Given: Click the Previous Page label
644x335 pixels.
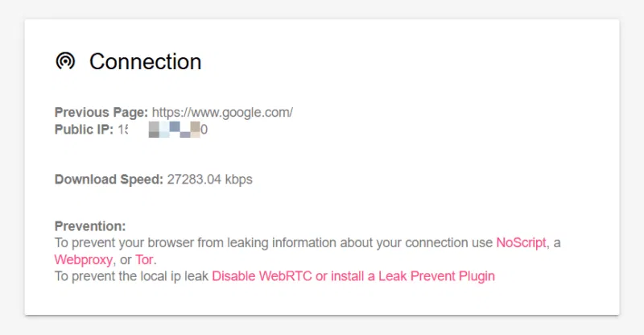Looking at the screenshot, I should point(101,112).
